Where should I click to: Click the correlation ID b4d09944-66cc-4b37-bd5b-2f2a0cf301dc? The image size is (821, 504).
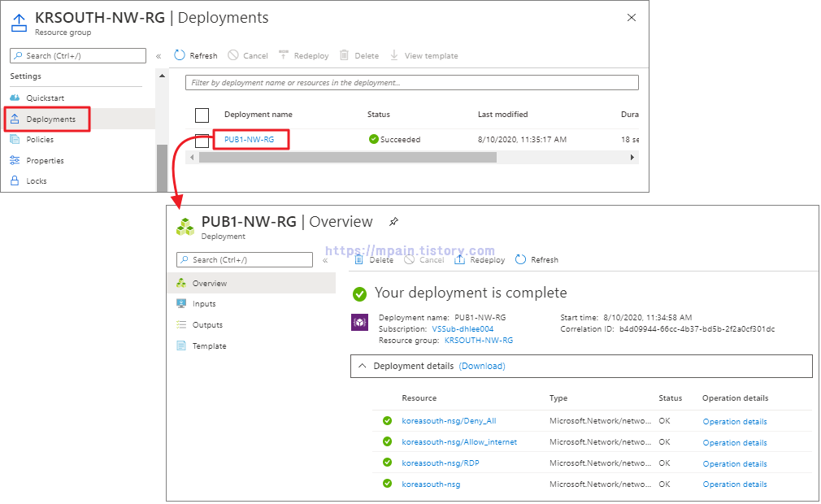(x=697, y=328)
